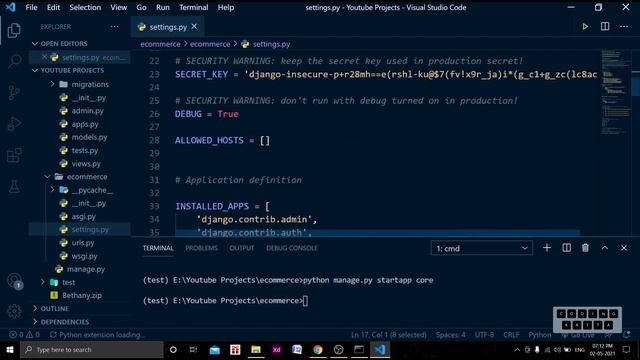Click the Windows taskbar search box

[x=92, y=350]
